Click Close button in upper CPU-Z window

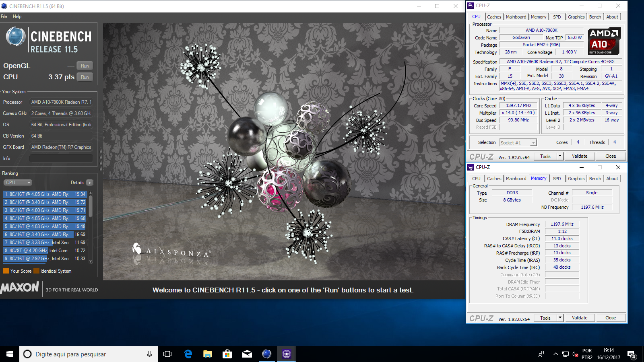(611, 156)
